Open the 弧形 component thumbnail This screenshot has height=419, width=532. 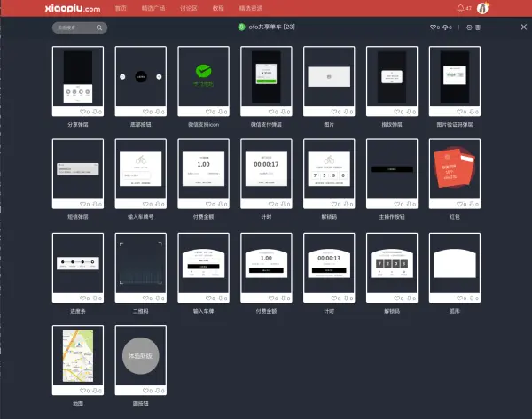[x=455, y=263]
